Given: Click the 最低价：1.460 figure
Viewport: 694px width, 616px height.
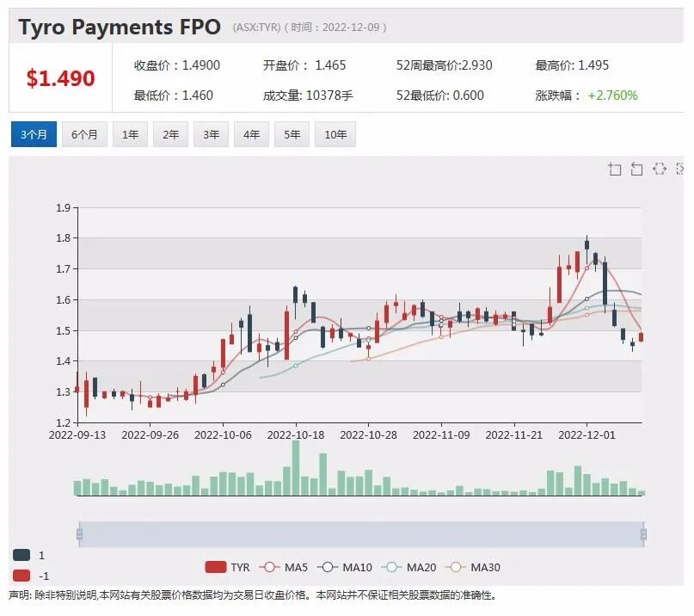Looking at the screenshot, I should click(x=174, y=95).
